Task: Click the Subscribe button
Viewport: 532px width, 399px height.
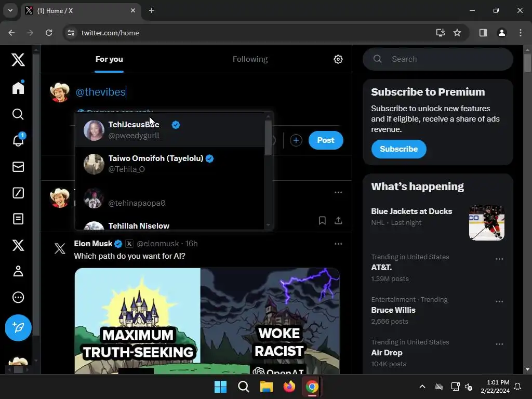Action: 398,149
